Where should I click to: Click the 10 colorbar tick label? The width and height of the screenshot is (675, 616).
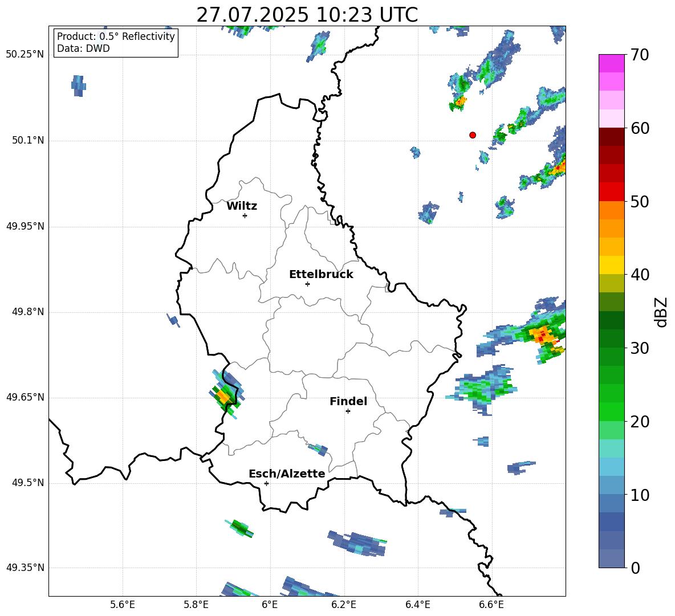point(640,495)
